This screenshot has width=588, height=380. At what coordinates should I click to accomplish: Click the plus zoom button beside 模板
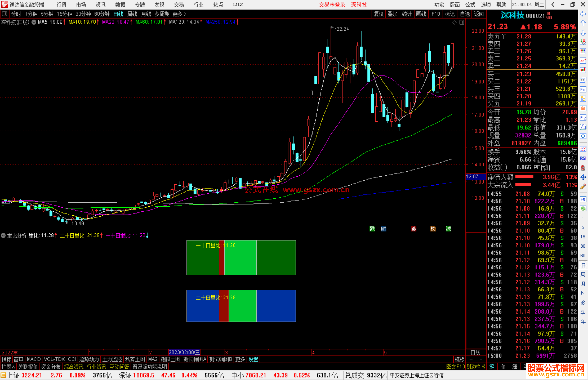pyautogui.click(x=471, y=359)
